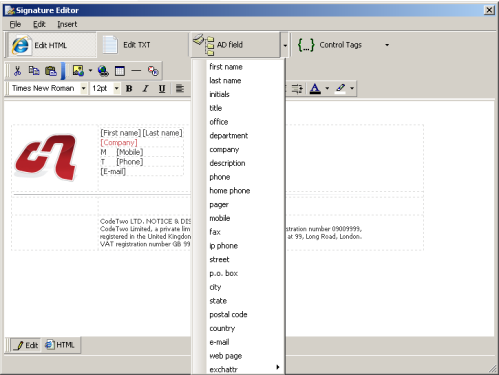Click the Cut scissors icon
This screenshot has width=499, height=375.
click(x=17, y=71)
